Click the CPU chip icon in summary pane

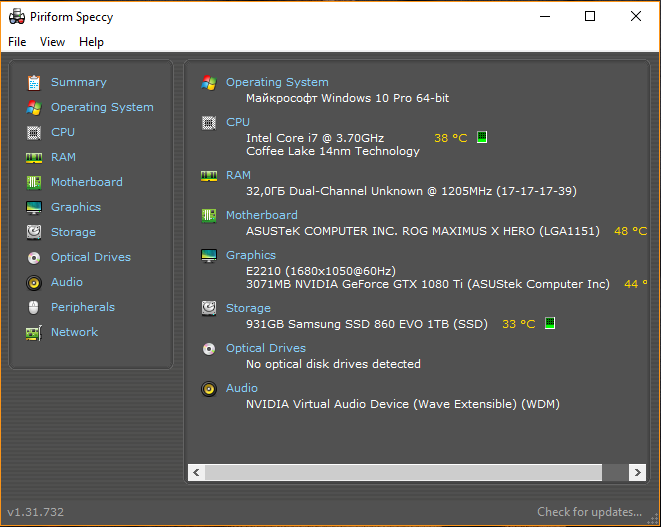[x=209, y=123]
